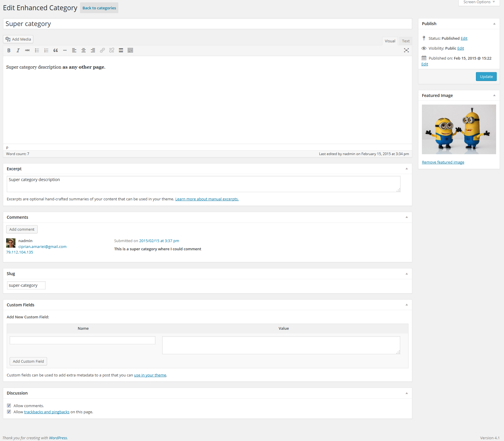Click Remove featured image link
The image size is (504, 441).
pyautogui.click(x=443, y=162)
